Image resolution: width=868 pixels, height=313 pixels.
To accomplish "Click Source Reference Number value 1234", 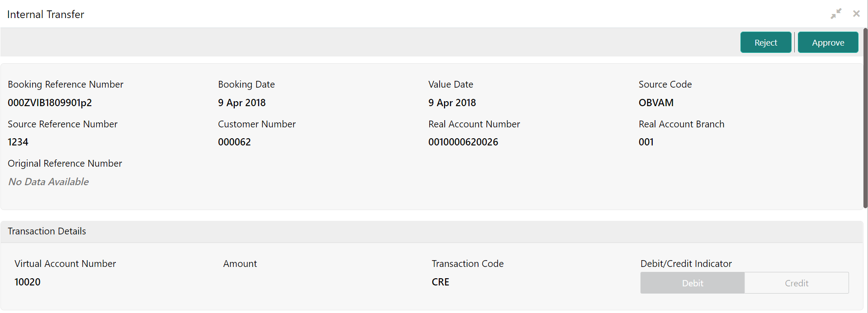I will pos(18,142).
